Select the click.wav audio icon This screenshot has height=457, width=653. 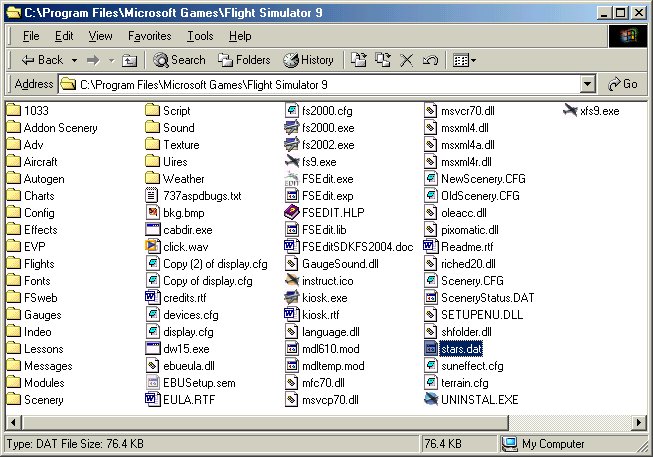click(x=153, y=247)
